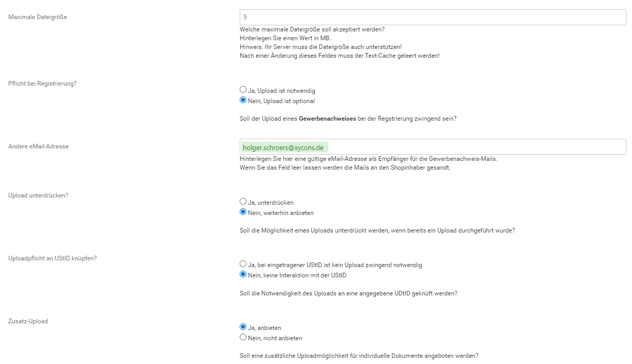Pick 'Nein, nicht anbieten' for Zusatz-Upload
632x364 pixels.
click(243, 338)
